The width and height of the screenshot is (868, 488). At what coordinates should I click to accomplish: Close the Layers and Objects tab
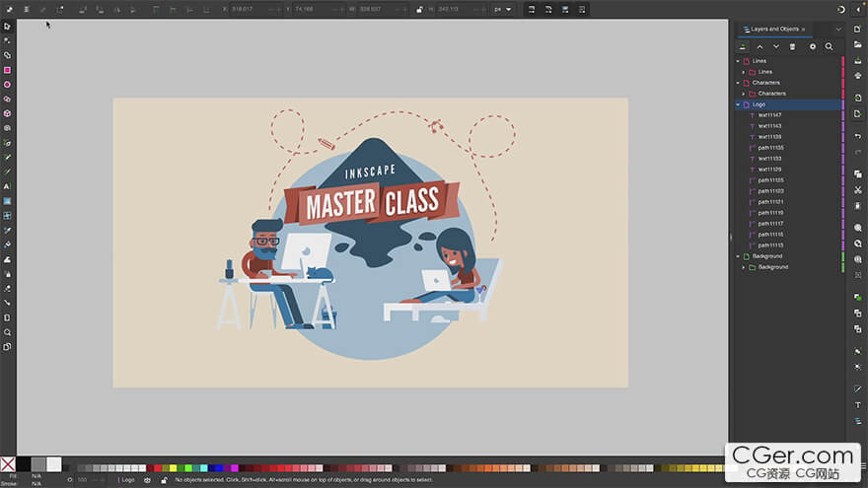803,30
